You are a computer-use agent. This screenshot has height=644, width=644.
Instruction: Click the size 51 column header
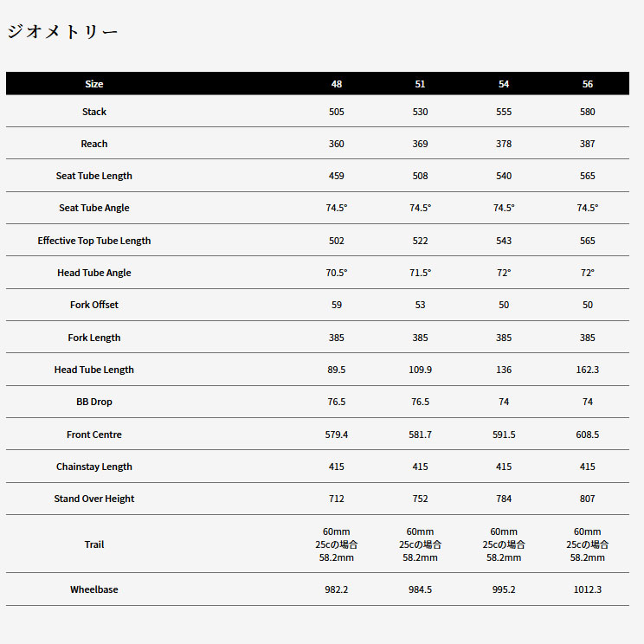coord(420,84)
